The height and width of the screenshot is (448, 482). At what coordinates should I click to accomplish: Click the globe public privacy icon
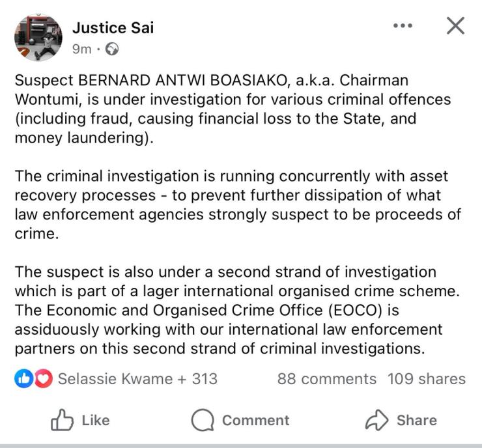pos(112,49)
